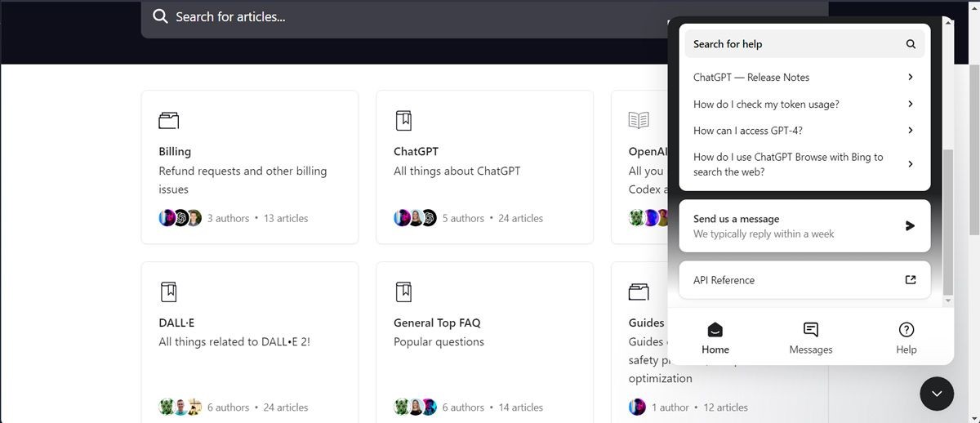Click General Top FAQ author avatars
Image resolution: width=980 pixels, height=423 pixels.
click(x=415, y=407)
